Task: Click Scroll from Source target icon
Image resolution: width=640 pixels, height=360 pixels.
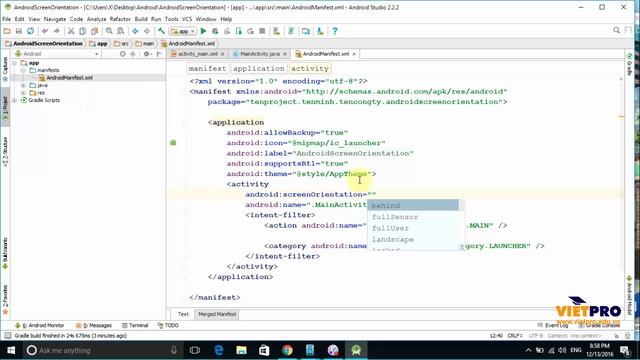Action: click(122, 54)
